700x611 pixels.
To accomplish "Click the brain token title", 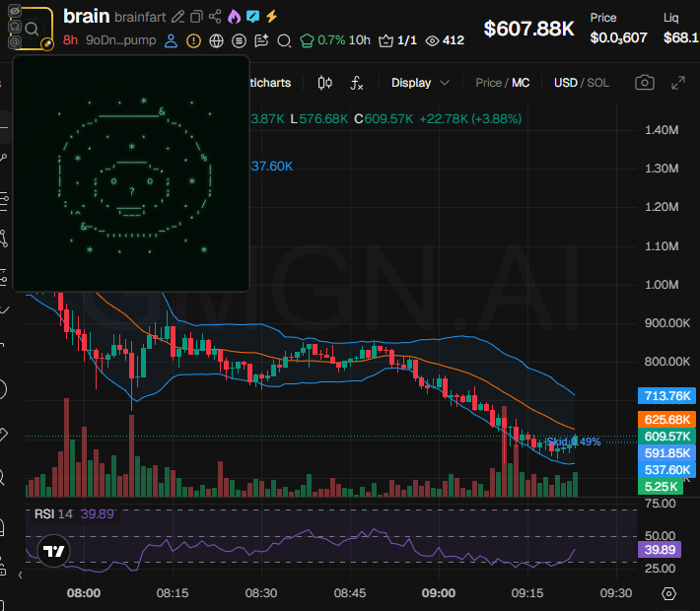I will 86,17.
